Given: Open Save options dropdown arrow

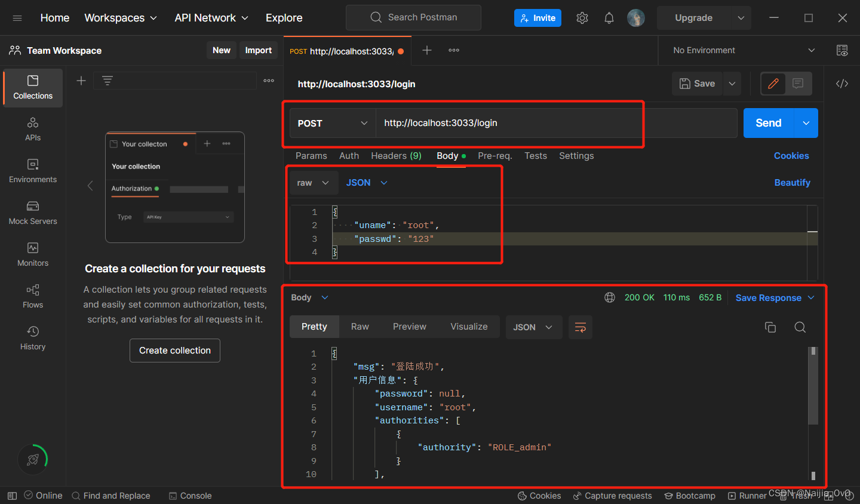Looking at the screenshot, I should coord(732,84).
